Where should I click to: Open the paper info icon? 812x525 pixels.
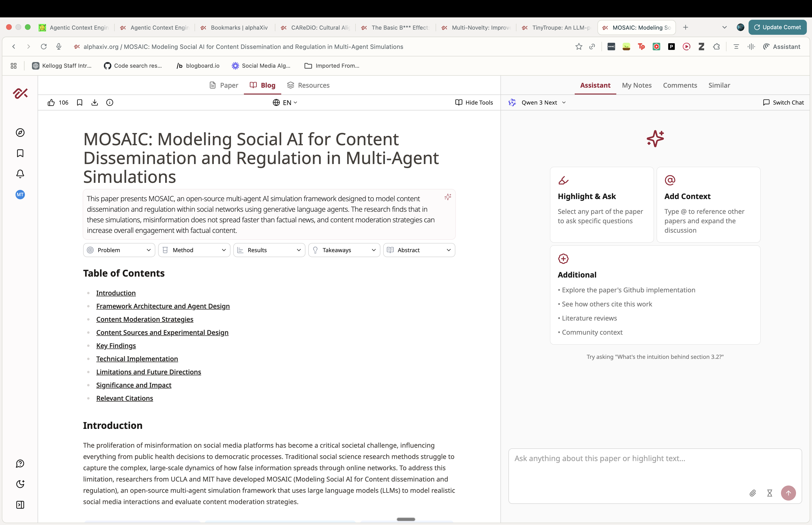pyautogui.click(x=110, y=103)
